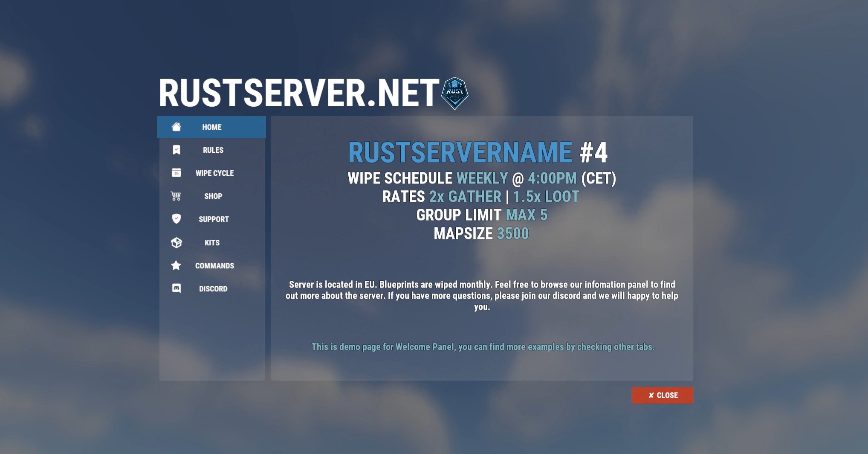Open the Rules tab label
The height and width of the screenshot is (454, 868).
tap(213, 150)
